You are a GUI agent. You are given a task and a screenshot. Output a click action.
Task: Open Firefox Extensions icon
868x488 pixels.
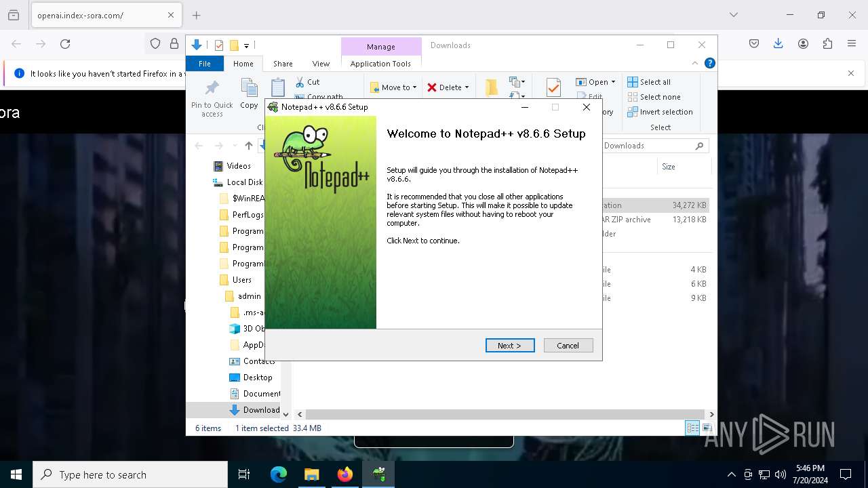point(827,44)
